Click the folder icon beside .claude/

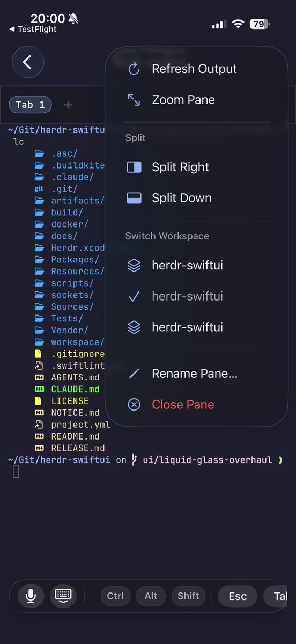pos(39,177)
